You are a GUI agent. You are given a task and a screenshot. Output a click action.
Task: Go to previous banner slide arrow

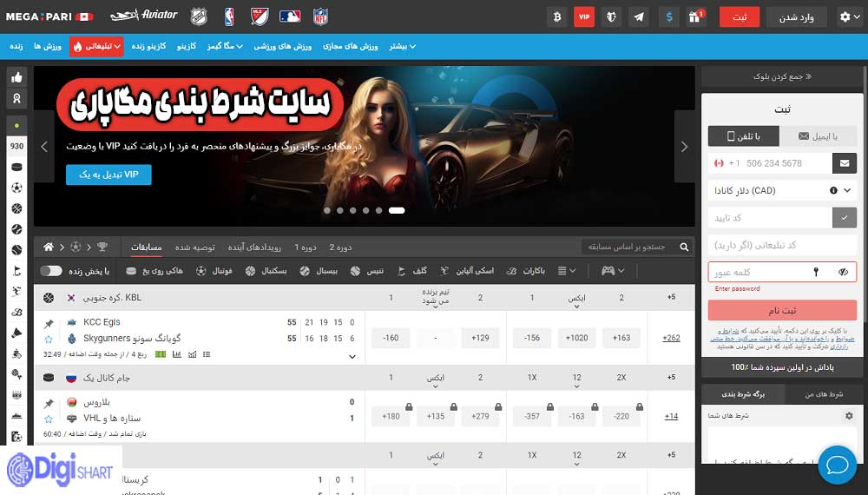(x=44, y=147)
